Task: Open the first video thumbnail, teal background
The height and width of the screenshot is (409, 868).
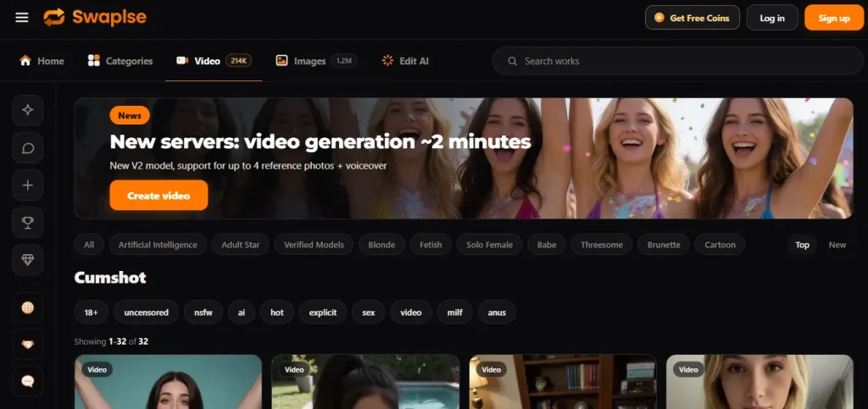Action: pos(169,381)
